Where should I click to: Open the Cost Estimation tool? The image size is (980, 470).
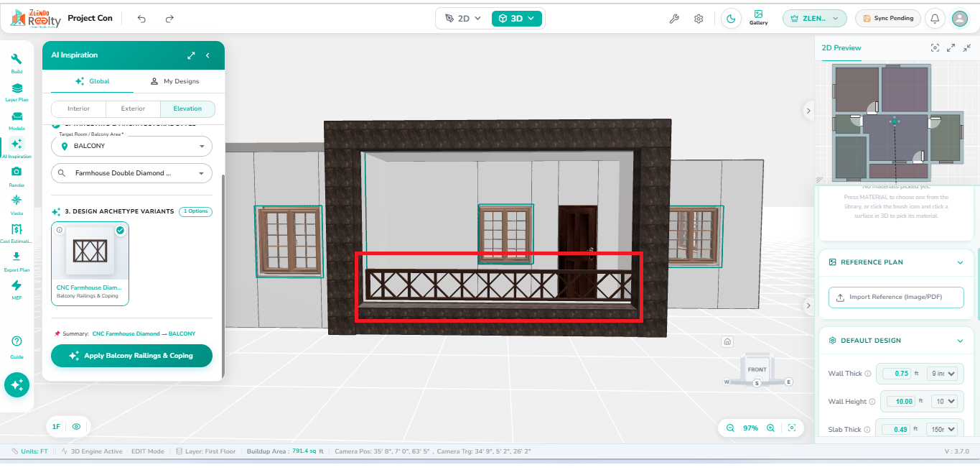coord(17,233)
